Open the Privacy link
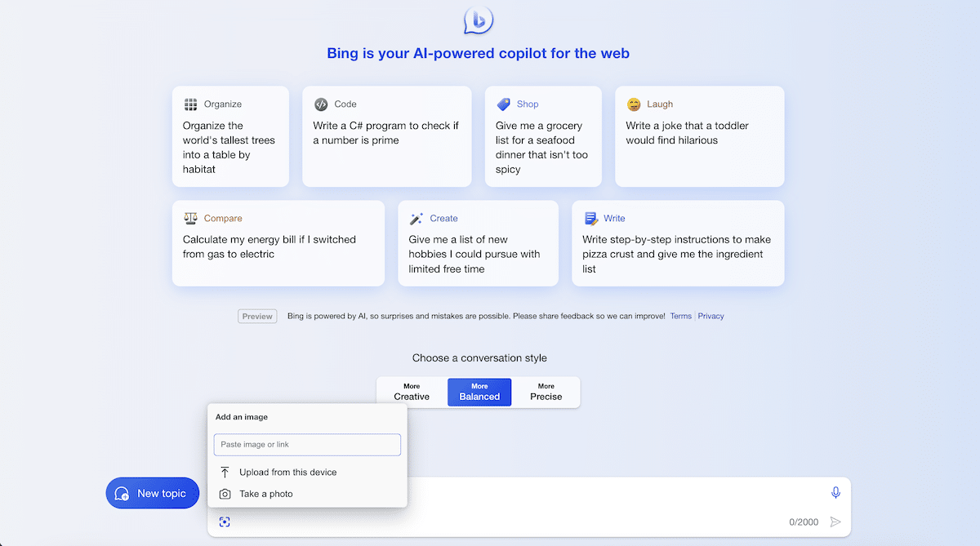980x546 pixels. click(x=710, y=316)
